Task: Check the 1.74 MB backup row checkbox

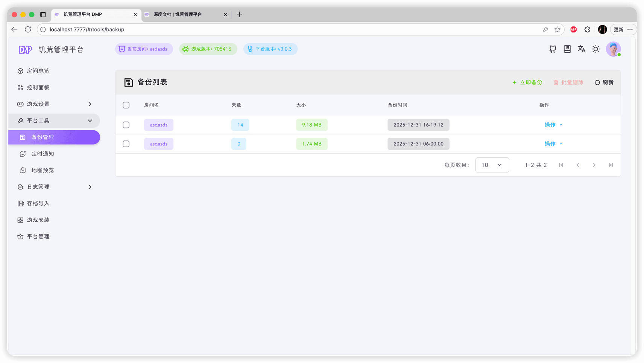Action: pyautogui.click(x=126, y=144)
